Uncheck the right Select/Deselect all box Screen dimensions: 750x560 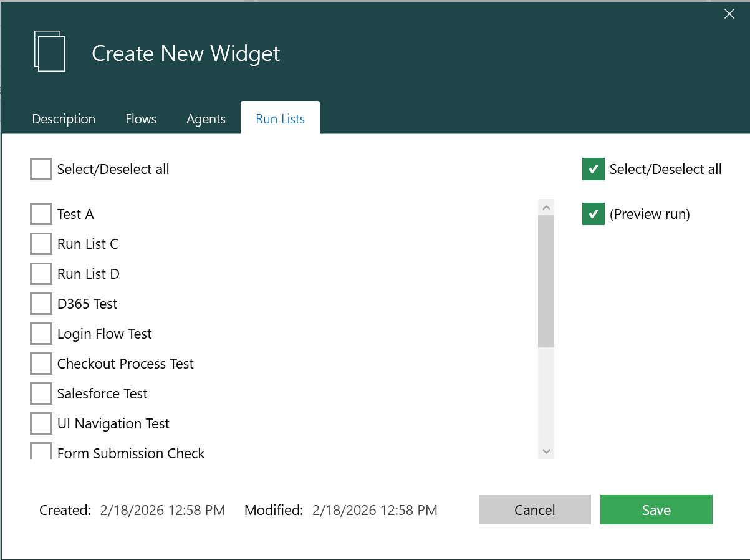pyautogui.click(x=593, y=169)
